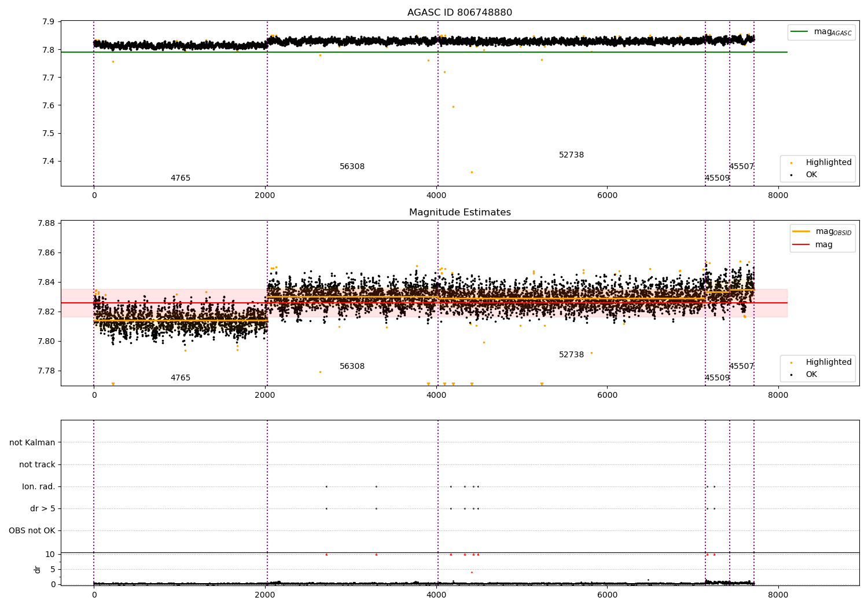Click obsid label 4765 in Magnitude Estimates plot
The height and width of the screenshot is (608, 868).
tap(181, 378)
